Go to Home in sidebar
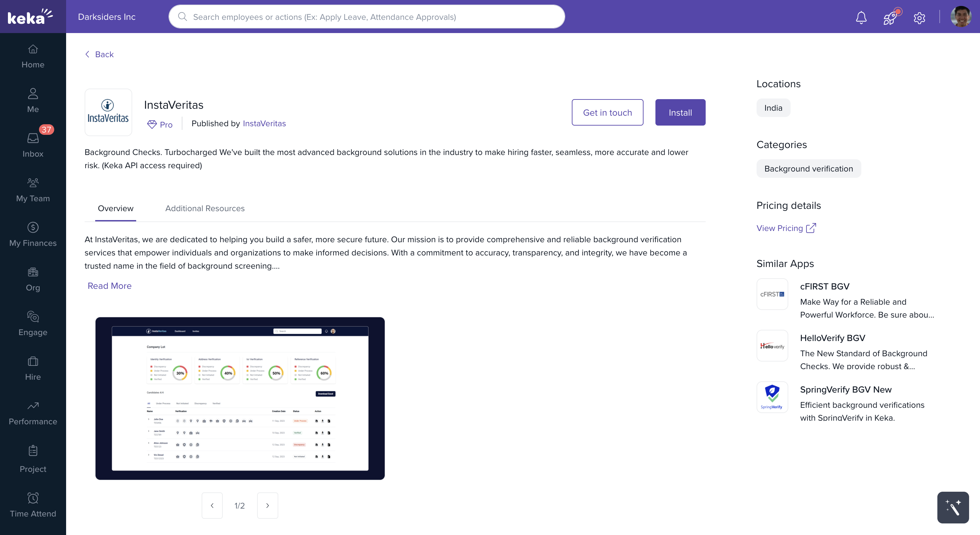 point(33,57)
